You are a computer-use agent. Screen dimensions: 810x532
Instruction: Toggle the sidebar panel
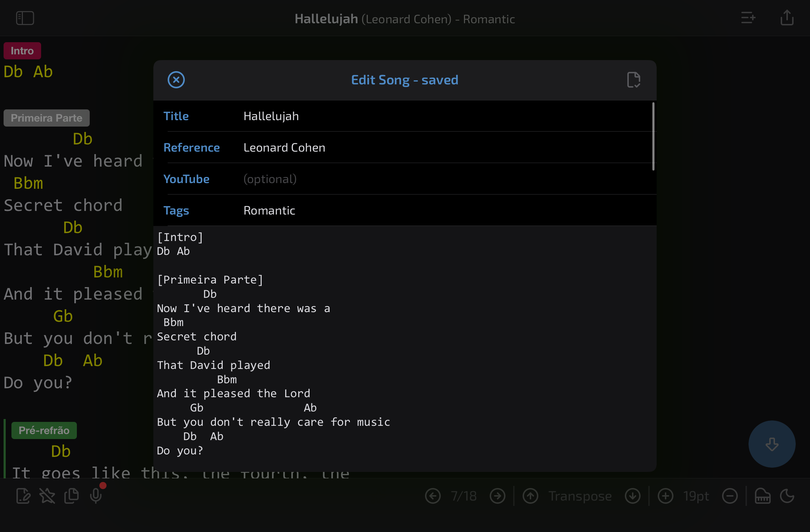[25, 18]
